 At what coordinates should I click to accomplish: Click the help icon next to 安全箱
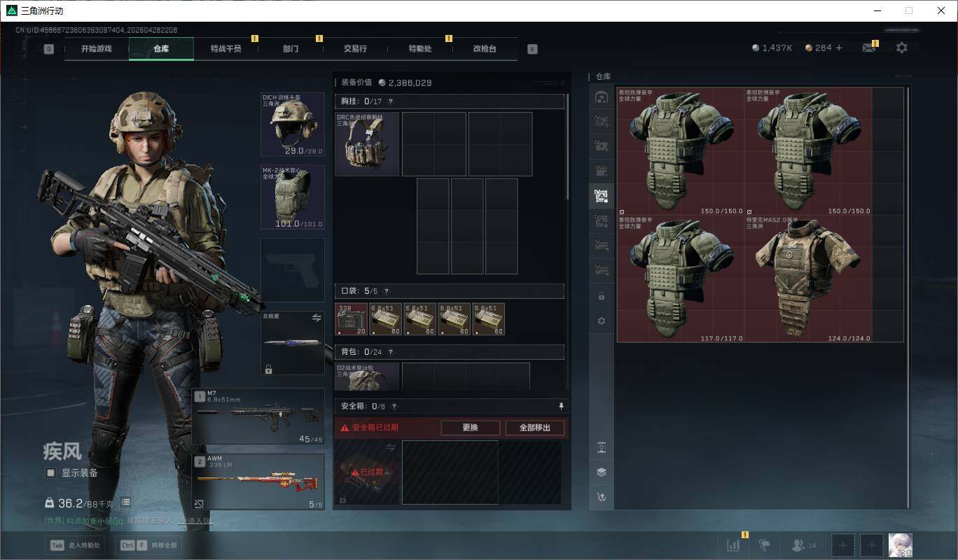(x=394, y=407)
